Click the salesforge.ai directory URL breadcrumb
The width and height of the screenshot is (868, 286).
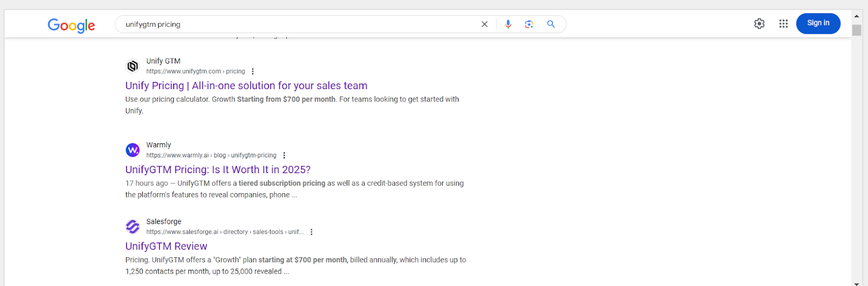pyautogui.click(x=225, y=232)
